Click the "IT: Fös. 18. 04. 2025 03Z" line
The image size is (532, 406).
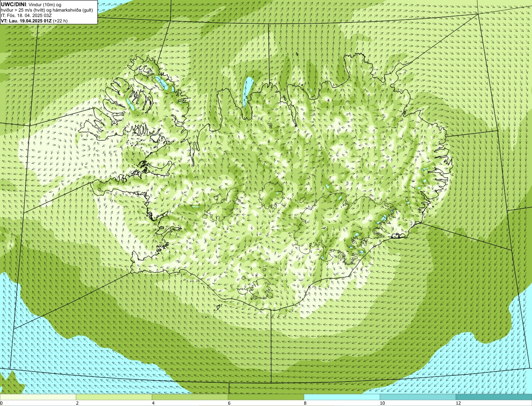[26, 15]
